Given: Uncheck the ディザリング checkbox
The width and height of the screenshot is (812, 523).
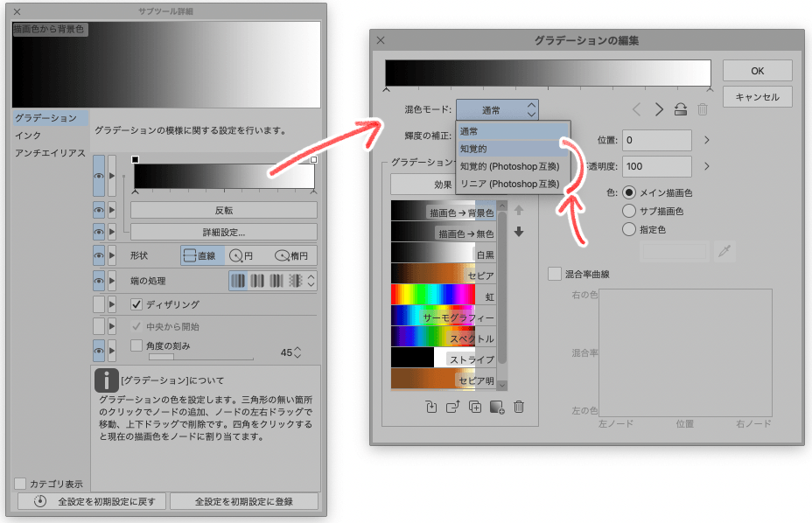Looking at the screenshot, I should click(136, 304).
